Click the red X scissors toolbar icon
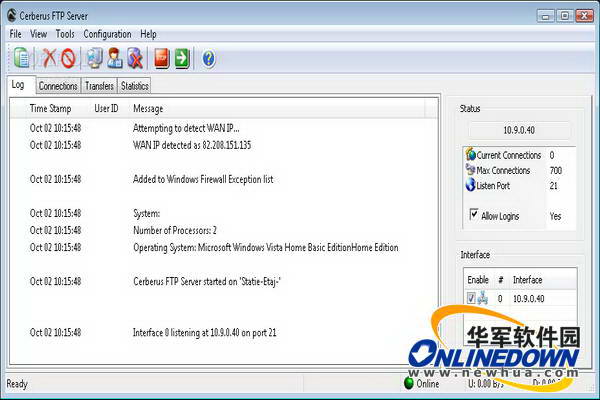Image resolution: width=600 pixels, height=400 pixels. point(49,58)
